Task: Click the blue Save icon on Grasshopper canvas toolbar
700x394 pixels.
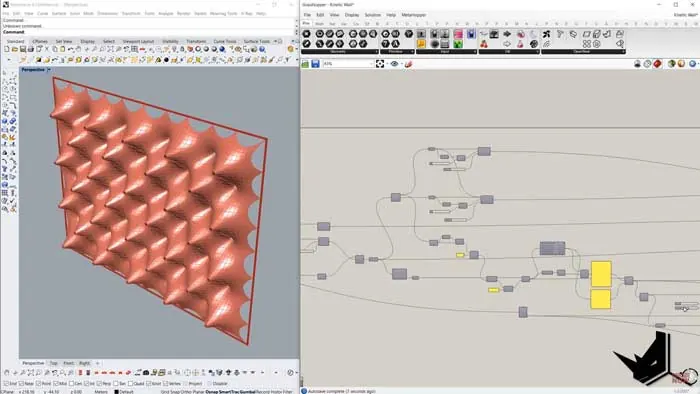Action: (315, 64)
